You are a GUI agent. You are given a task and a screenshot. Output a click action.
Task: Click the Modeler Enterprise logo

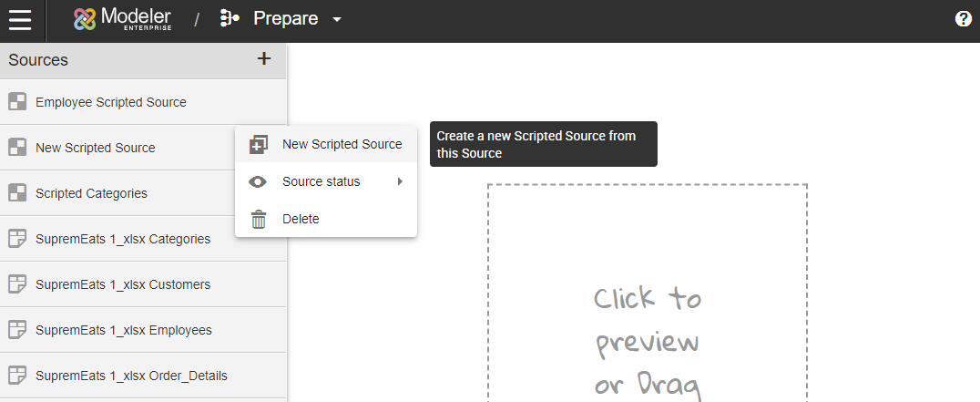[x=123, y=19]
